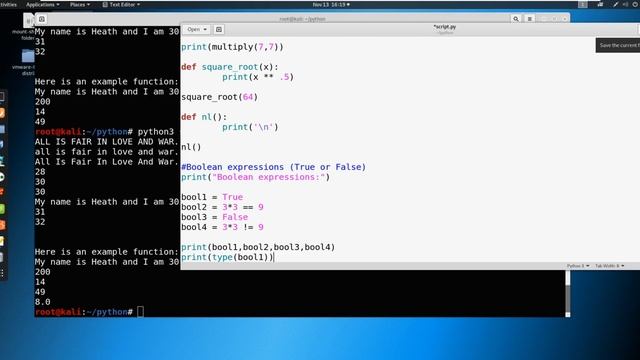
Task: Show applications grid at dock bottom
Action: [2, 273]
